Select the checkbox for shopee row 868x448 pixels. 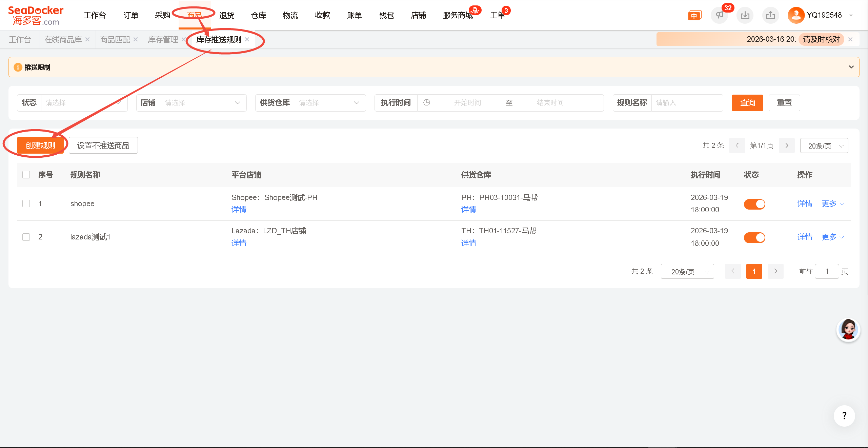(26, 203)
